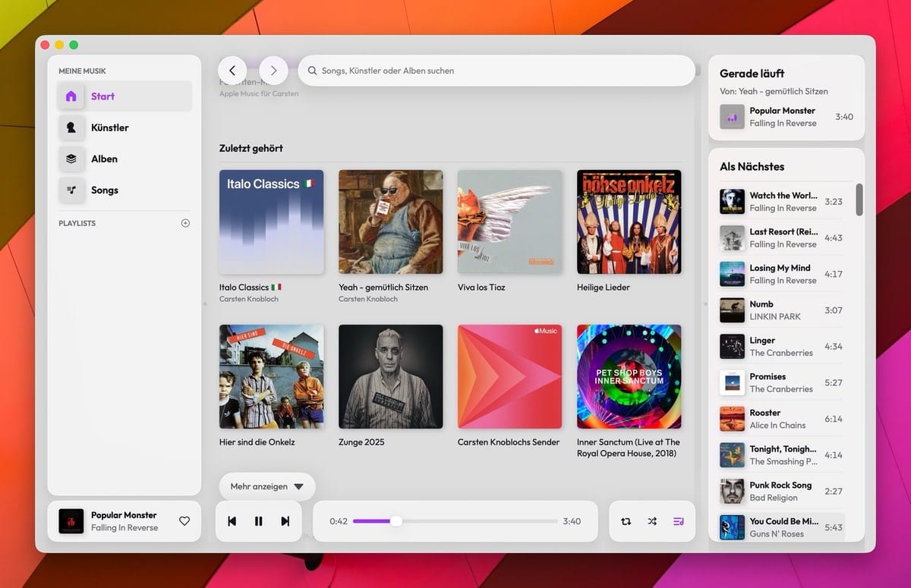Click the playback progress slider
Image resolution: width=911 pixels, height=588 pixels.
[x=455, y=521]
